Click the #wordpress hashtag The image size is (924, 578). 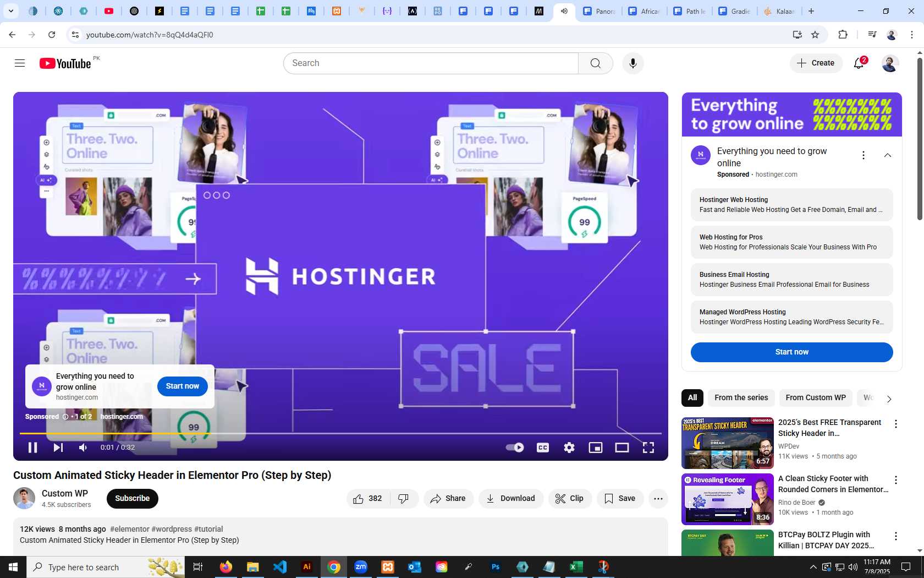(x=172, y=530)
